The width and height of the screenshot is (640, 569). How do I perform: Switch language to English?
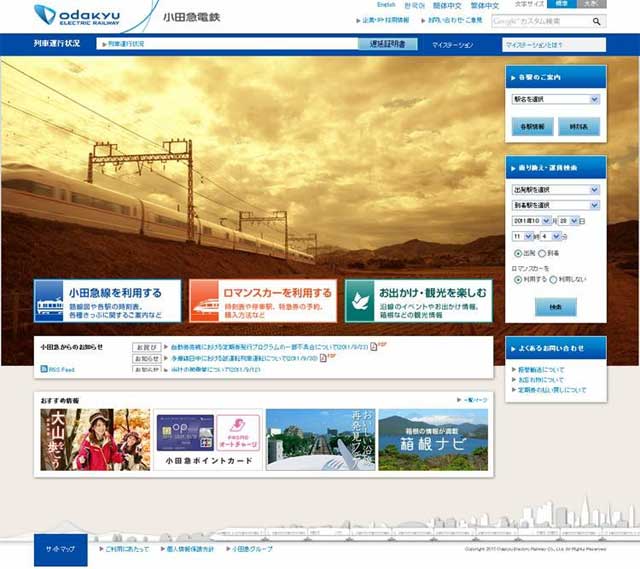point(386,5)
